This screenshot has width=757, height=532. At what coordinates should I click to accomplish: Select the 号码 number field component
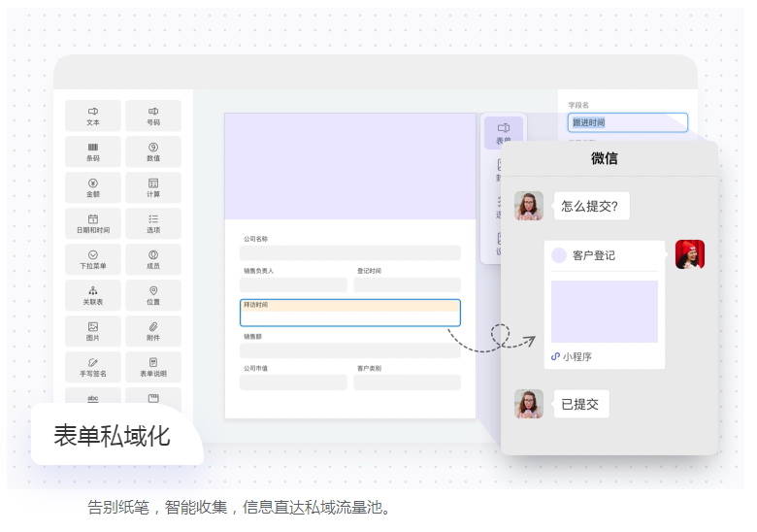pyautogui.click(x=153, y=116)
